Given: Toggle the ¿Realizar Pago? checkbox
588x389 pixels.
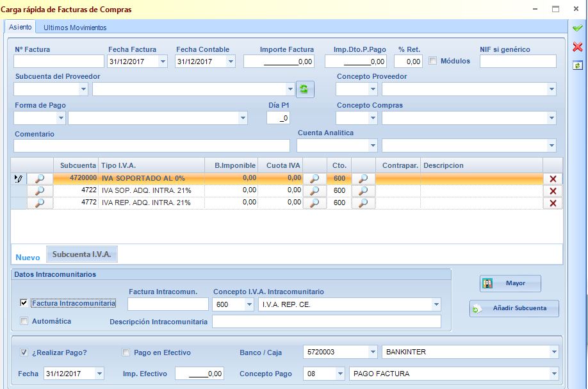Looking at the screenshot, I should [24, 352].
